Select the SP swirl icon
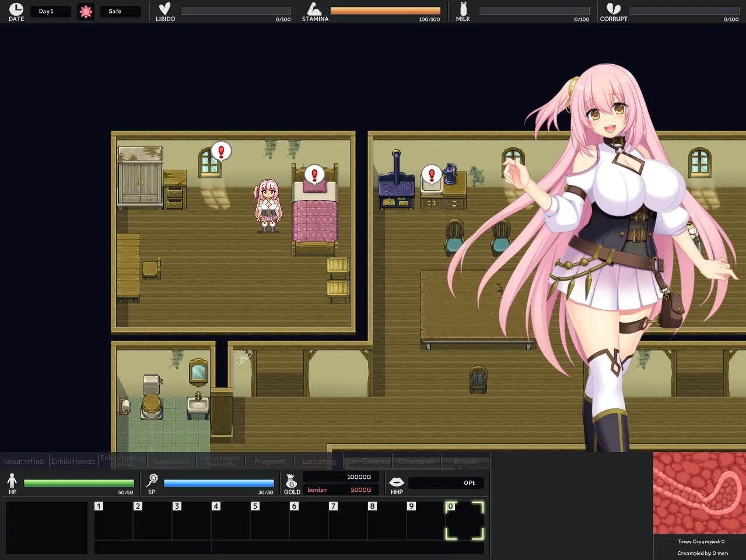This screenshot has width=746, height=560. pos(152,480)
